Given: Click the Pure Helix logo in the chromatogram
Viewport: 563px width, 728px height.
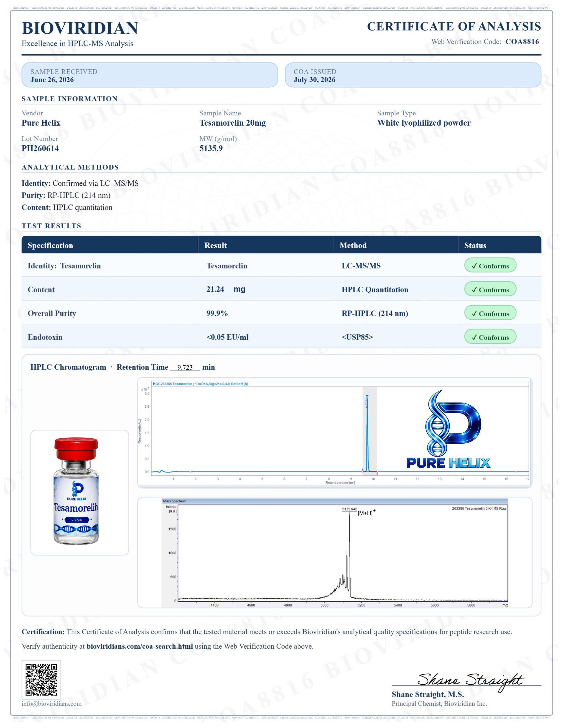Looking at the screenshot, I should (448, 429).
